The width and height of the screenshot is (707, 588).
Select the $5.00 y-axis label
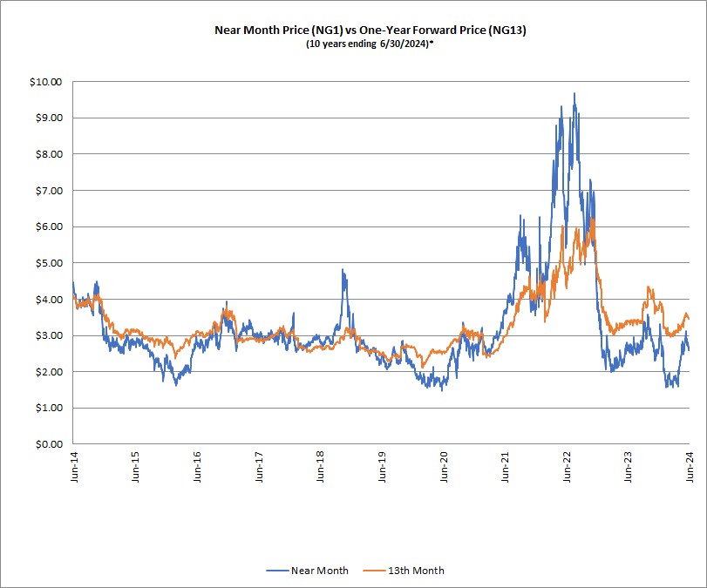49,263
